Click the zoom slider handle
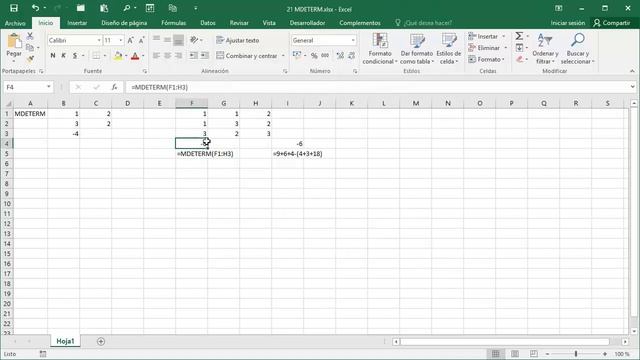The image size is (640, 360). 576,354
